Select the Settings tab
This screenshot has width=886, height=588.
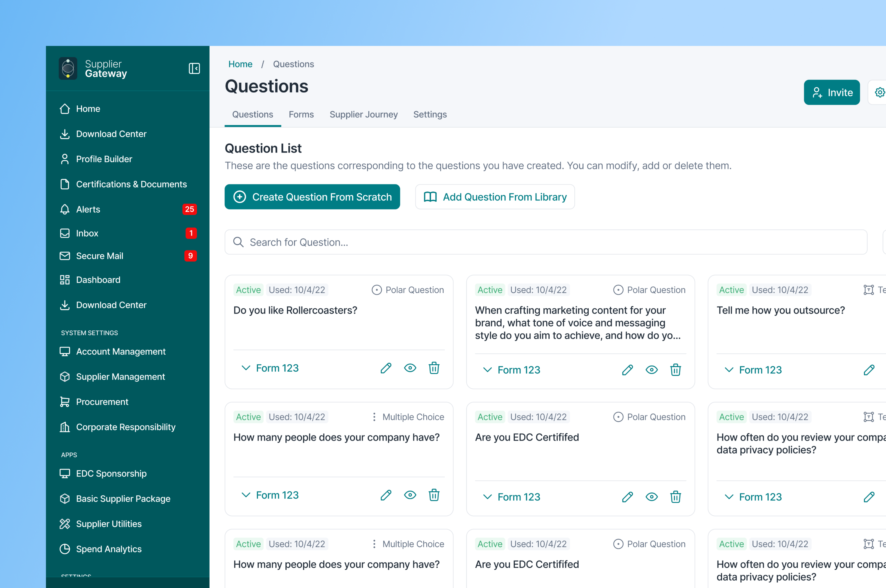coord(430,114)
